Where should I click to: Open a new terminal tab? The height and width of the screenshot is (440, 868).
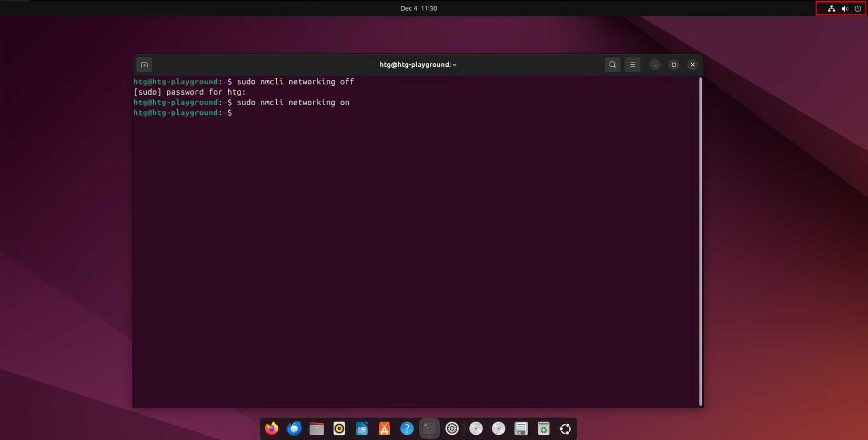[144, 65]
